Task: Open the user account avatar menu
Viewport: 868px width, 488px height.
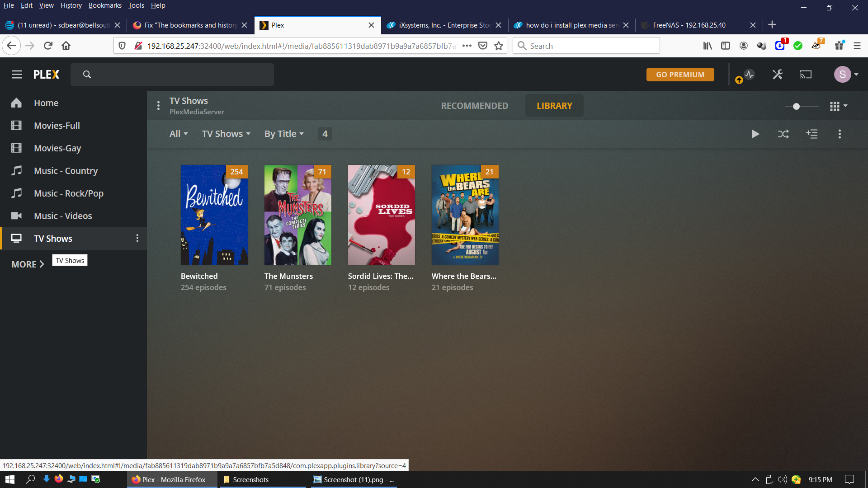Action: click(846, 75)
